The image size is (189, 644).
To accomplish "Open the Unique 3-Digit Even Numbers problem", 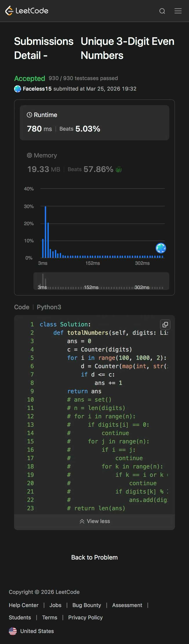I will 127,48.
